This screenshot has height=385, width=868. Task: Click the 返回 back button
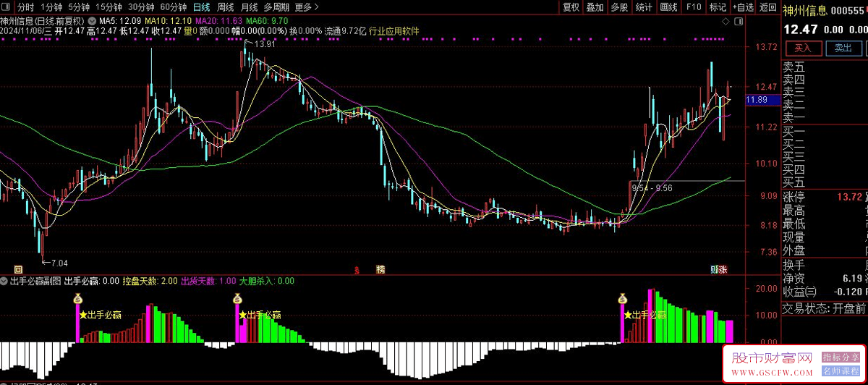(x=767, y=7)
